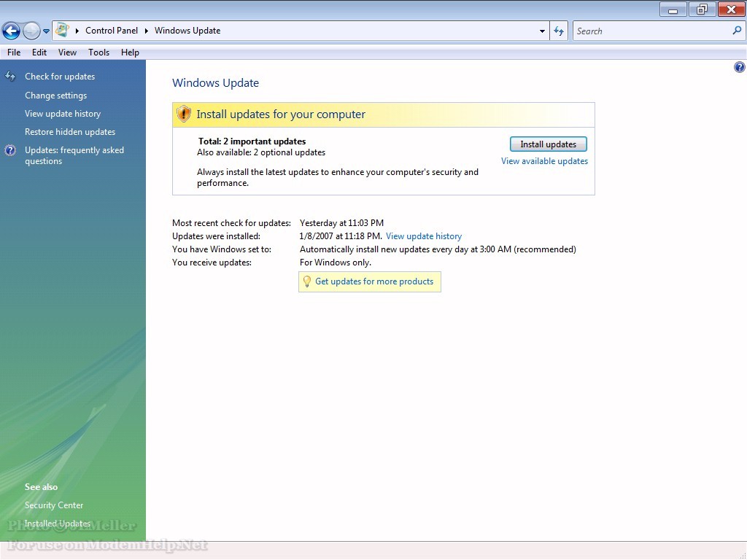Screen dimensions: 747x560
Task: Open the Tools menu
Action: 98,52
